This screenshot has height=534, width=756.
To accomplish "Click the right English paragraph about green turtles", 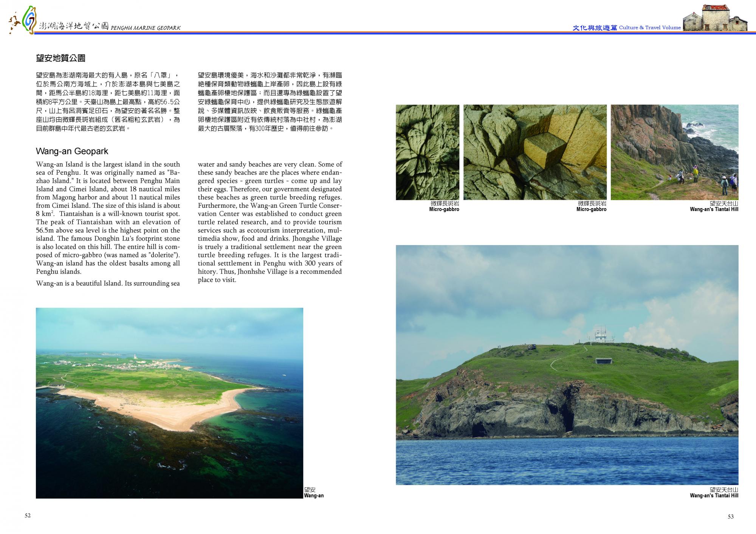I will click(270, 222).
